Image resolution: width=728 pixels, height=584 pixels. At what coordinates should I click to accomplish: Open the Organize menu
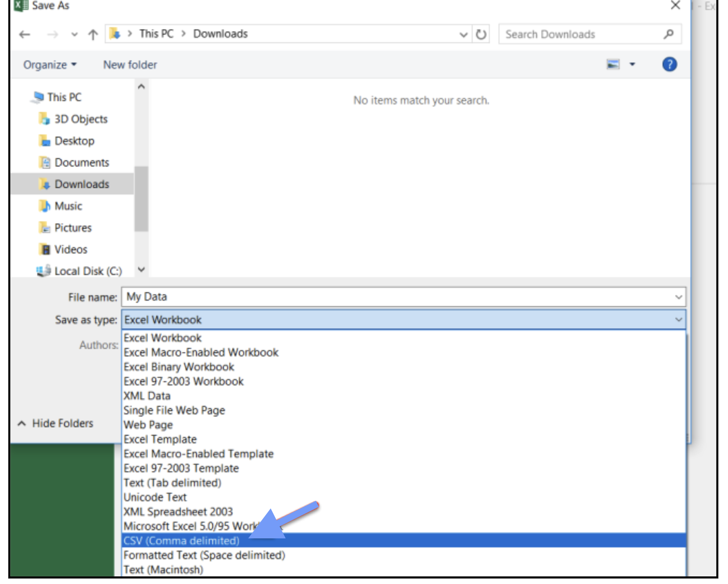[x=50, y=65]
